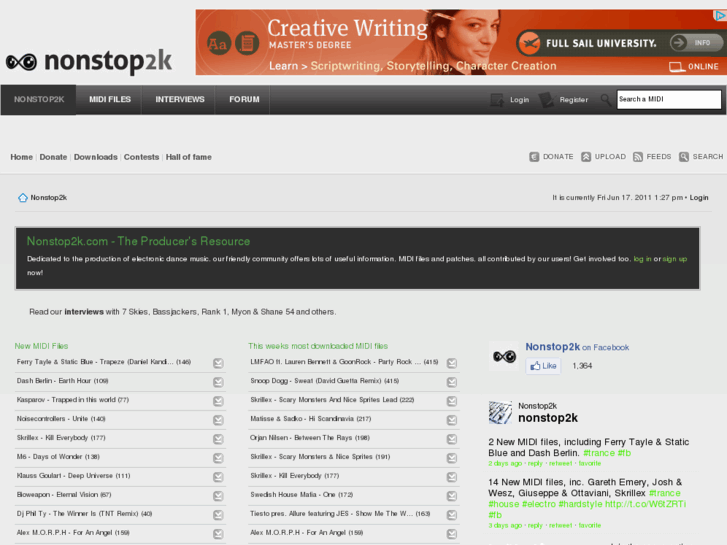
Task: Click the #hardstyle hashtag
Action: click(x=580, y=504)
